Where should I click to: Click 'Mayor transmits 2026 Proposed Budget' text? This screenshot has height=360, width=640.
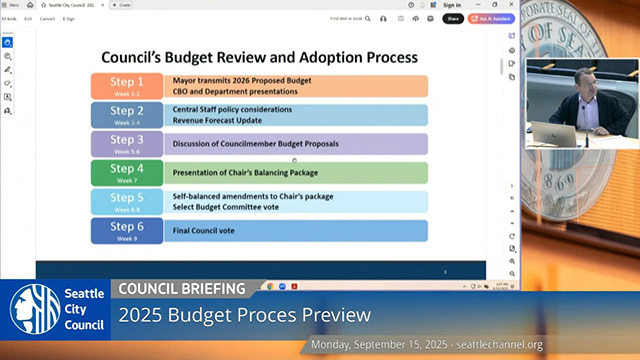[x=242, y=80]
